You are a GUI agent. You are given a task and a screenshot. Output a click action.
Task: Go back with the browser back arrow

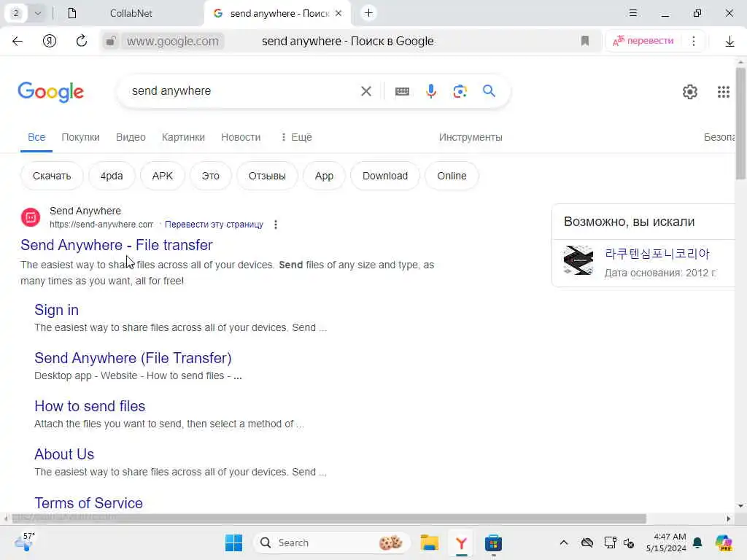click(18, 41)
